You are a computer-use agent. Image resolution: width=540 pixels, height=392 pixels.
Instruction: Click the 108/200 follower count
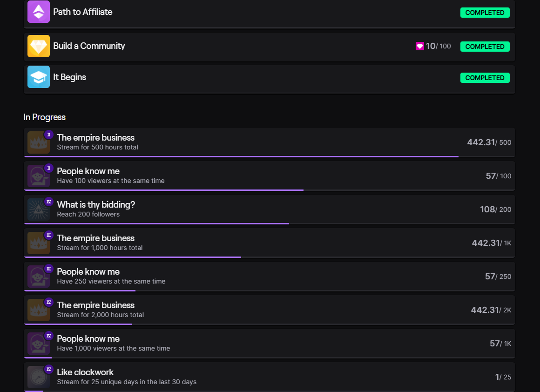495,210
